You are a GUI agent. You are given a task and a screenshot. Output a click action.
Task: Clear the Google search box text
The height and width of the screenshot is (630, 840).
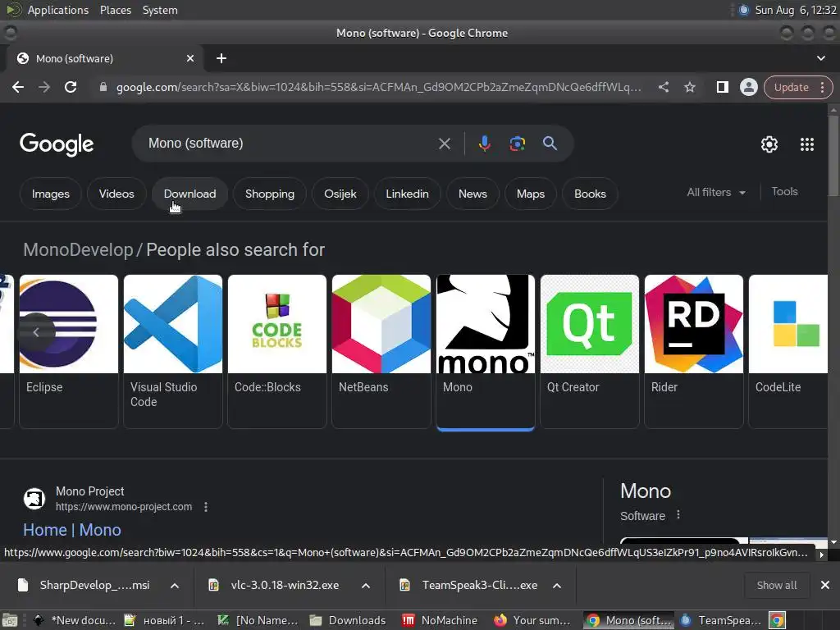444,144
